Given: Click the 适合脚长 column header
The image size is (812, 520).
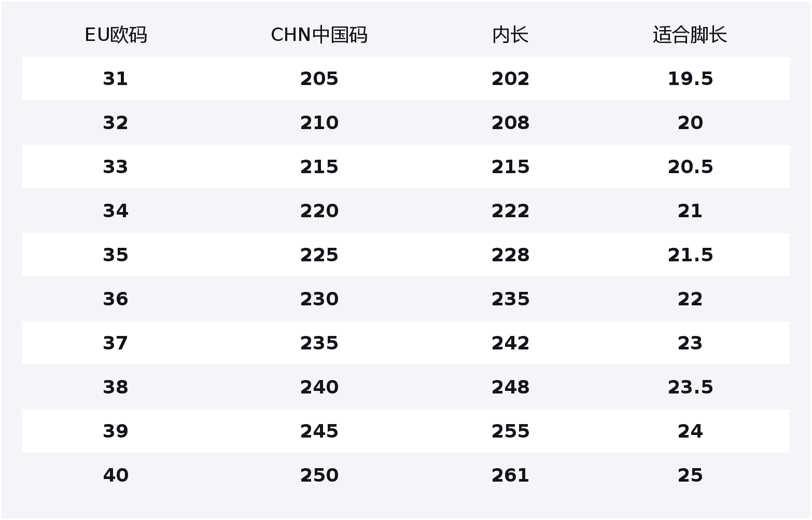Looking at the screenshot, I should click(x=690, y=35).
